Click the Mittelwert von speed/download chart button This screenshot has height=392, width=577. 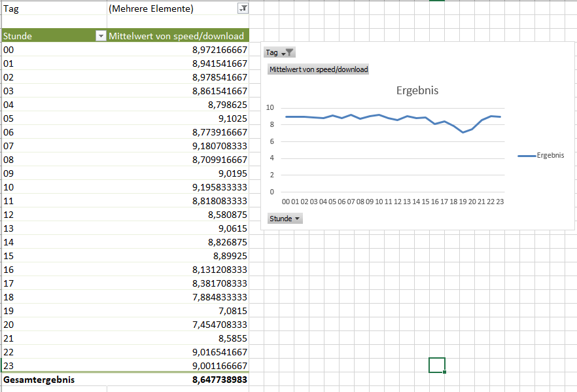pos(318,69)
